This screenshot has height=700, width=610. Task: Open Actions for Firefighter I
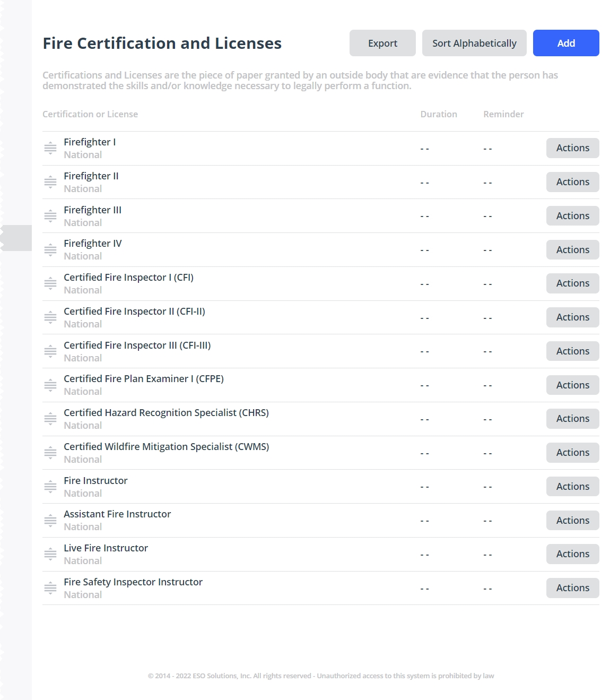(572, 148)
